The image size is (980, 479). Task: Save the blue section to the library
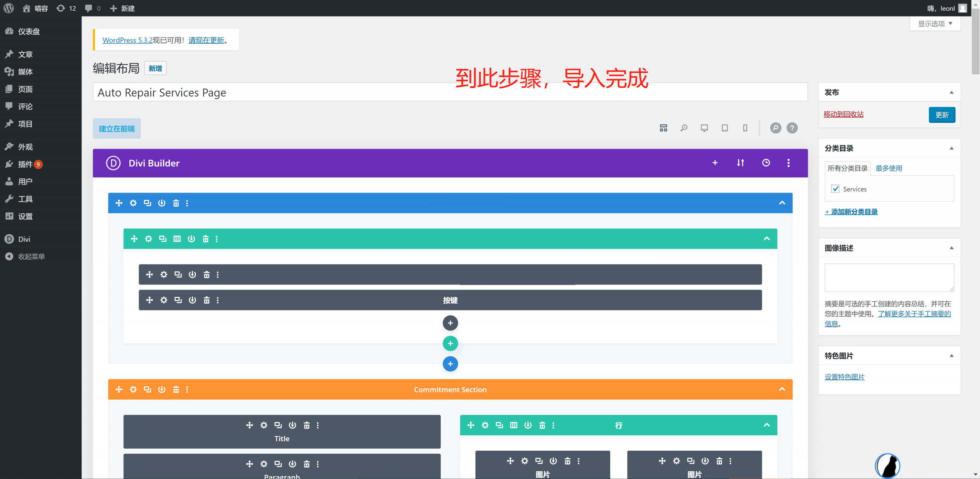click(x=162, y=203)
